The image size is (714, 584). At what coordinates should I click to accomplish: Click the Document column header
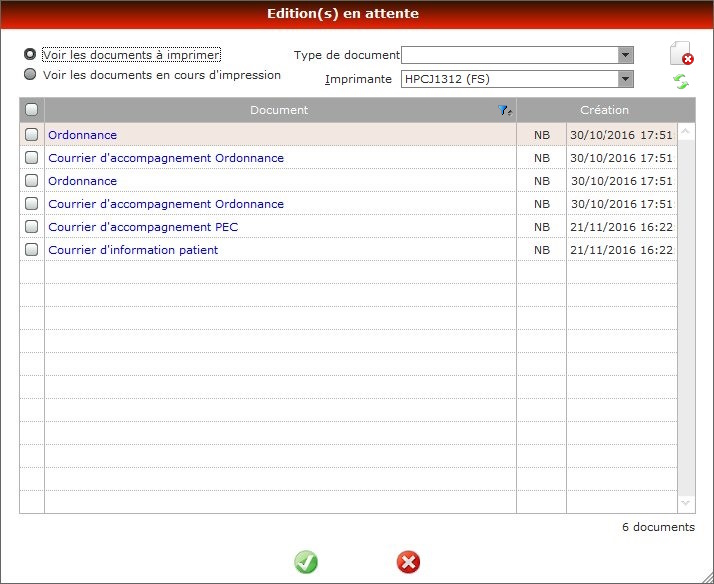(x=279, y=110)
